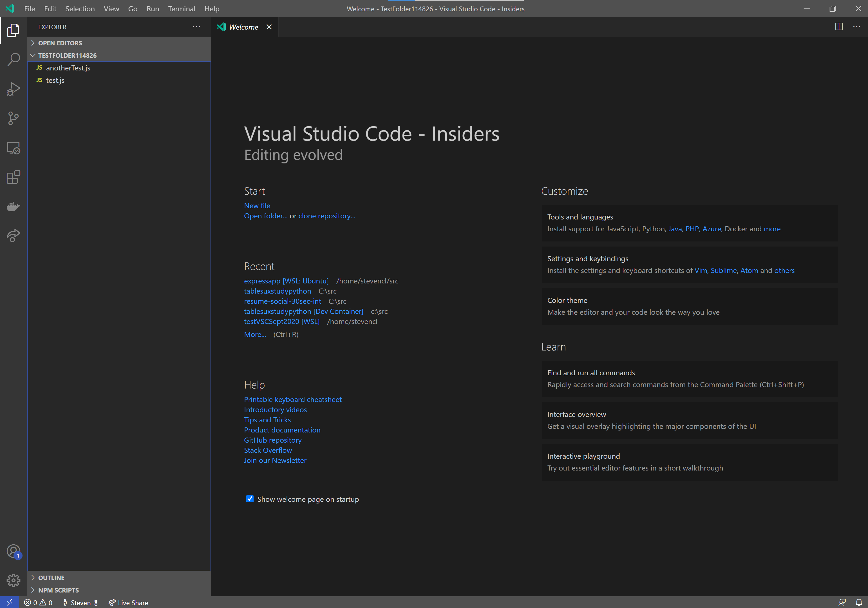Viewport: 868px width, 608px height.
Task: Open the Search view
Action: pyautogui.click(x=14, y=59)
